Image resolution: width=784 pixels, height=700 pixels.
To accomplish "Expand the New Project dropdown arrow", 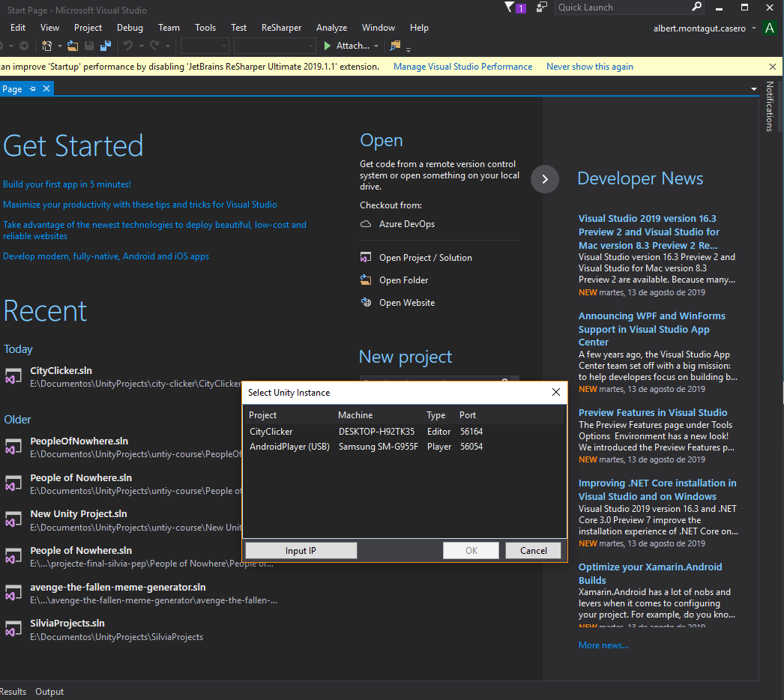I will tap(59, 46).
